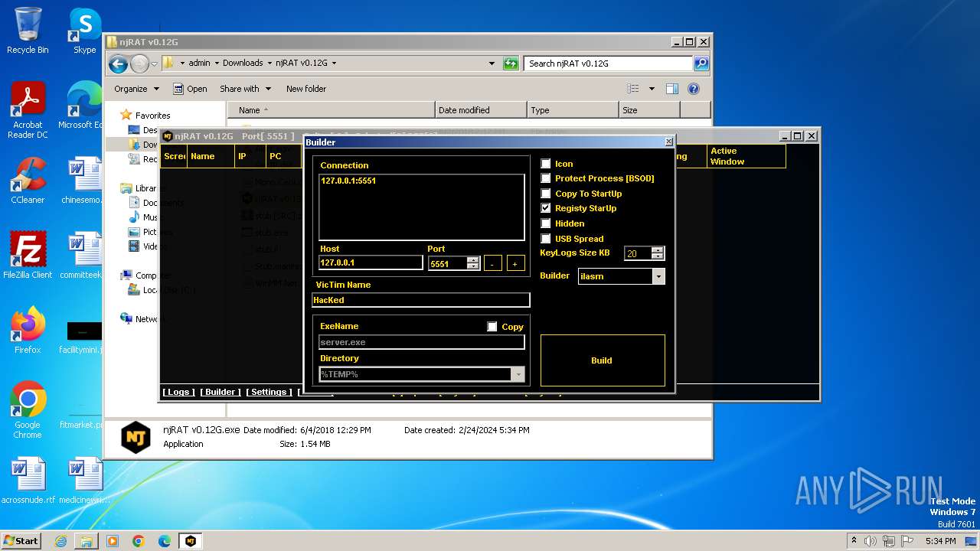The height and width of the screenshot is (551, 980).
Task: Enable the Copy To StartUp checkbox
Action: pos(546,194)
